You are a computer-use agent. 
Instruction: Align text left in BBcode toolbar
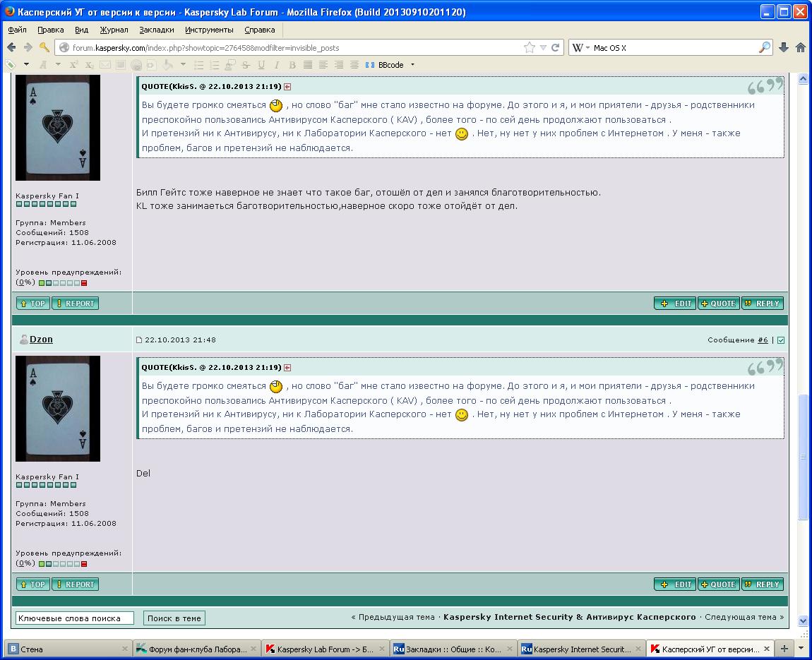[x=323, y=65]
